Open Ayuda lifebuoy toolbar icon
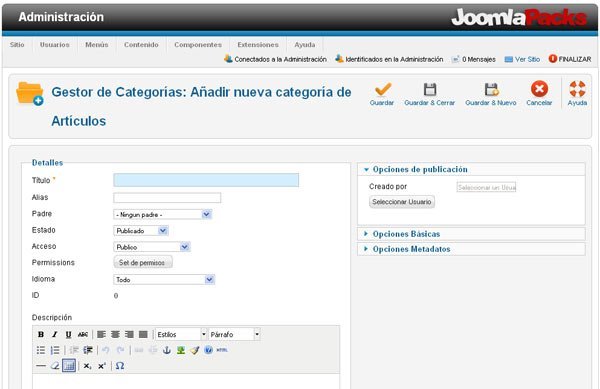This screenshot has height=389, width=600. (577, 89)
